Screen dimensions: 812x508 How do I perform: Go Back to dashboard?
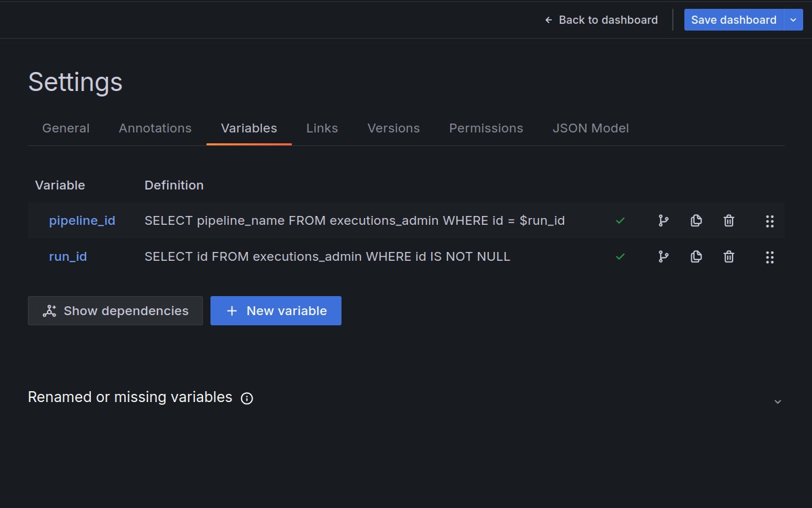click(x=602, y=20)
